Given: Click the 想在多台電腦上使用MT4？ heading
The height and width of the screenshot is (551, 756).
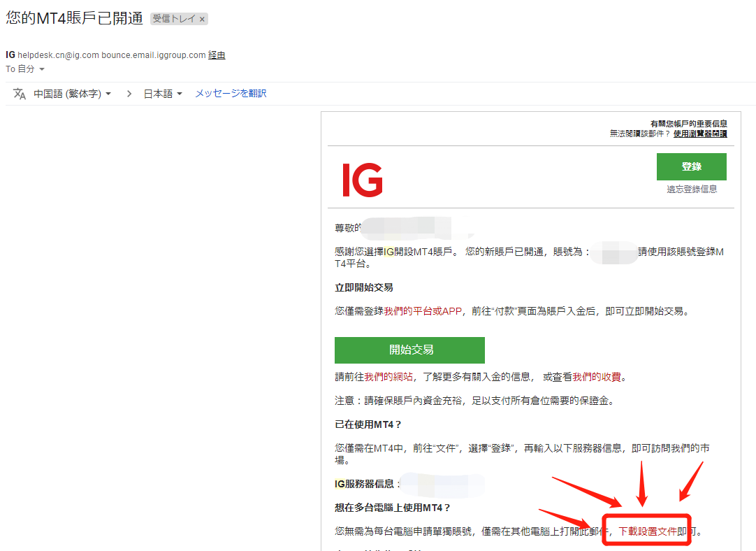Looking at the screenshot, I should pos(393,508).
